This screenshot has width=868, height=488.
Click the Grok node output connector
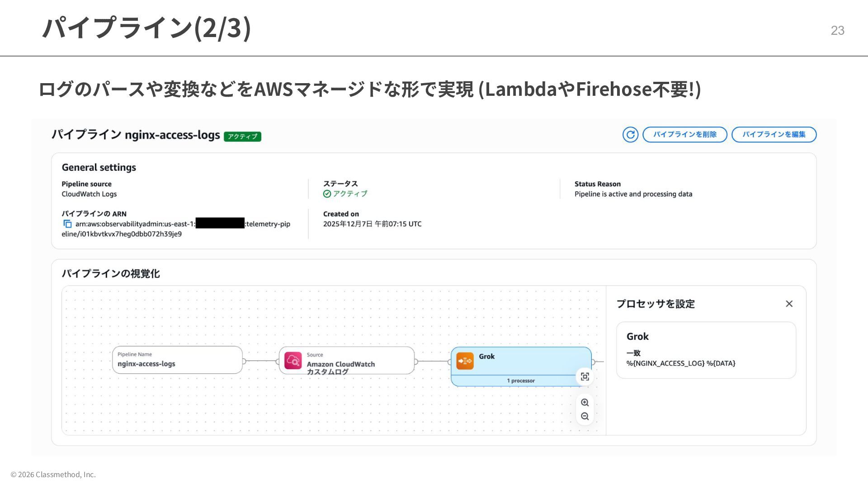594,362
